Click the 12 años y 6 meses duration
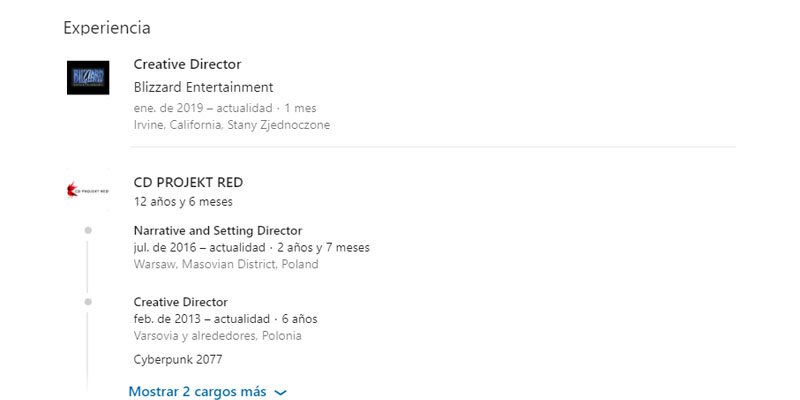 183,201
